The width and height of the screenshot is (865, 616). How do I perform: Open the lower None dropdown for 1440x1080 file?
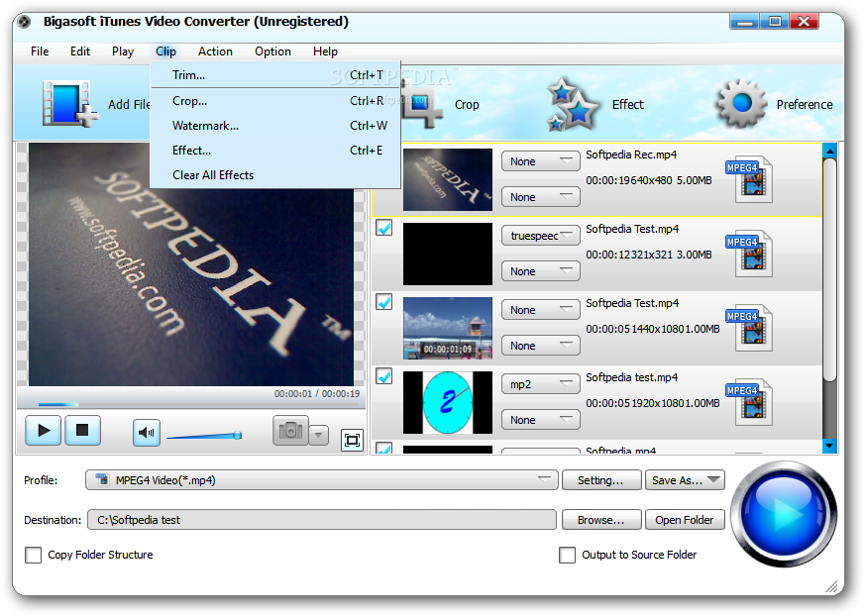click(x=541, y=346)
